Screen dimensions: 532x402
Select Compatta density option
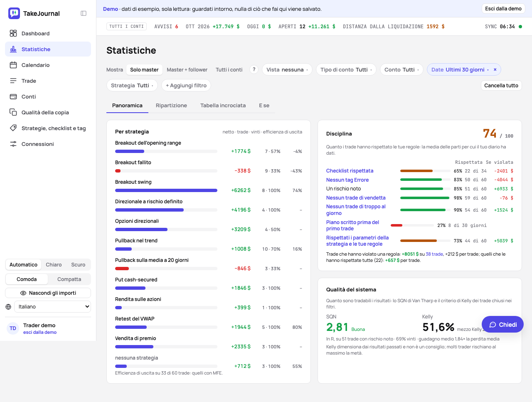69,279
